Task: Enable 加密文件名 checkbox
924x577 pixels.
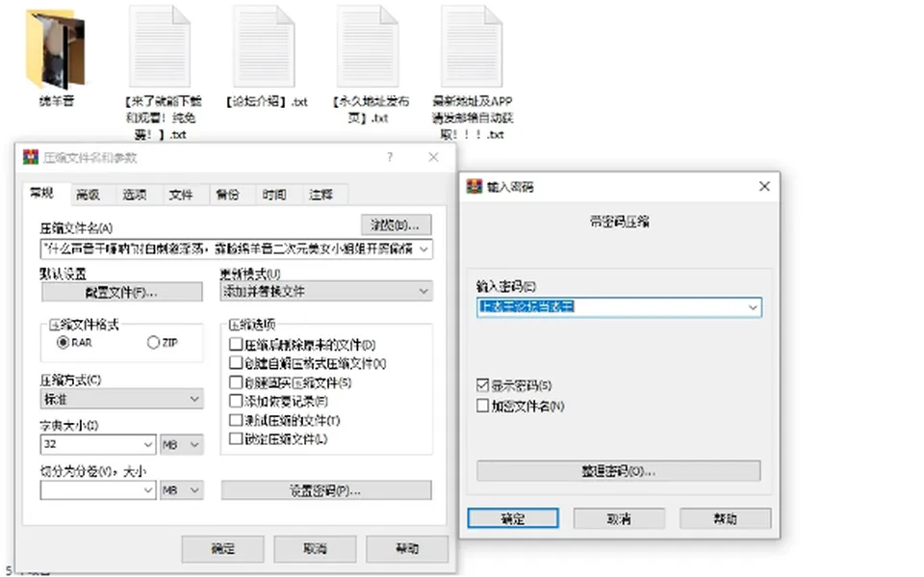Action: point(482,406)
